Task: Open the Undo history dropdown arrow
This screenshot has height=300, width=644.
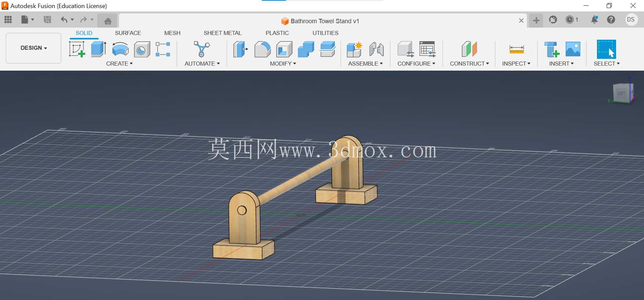Action: click(72, 20)
